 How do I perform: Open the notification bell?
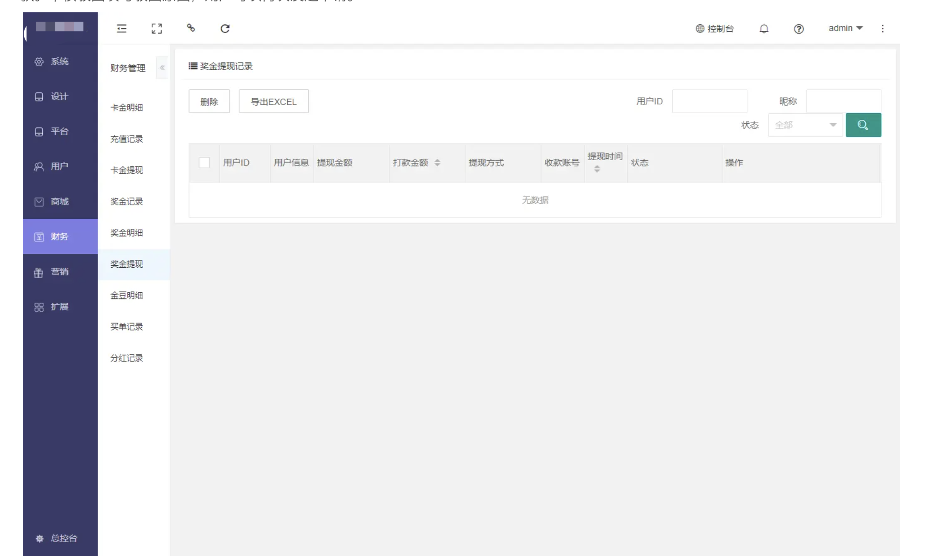point(764,29)
